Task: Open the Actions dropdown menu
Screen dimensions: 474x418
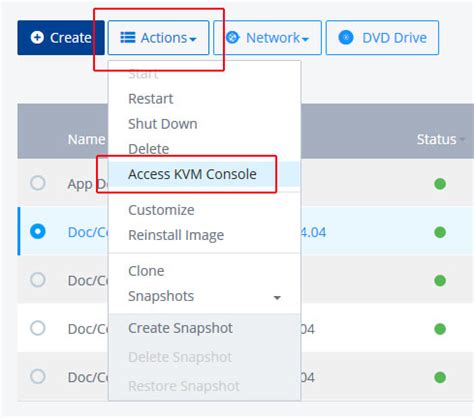Action: pos(158,38)
